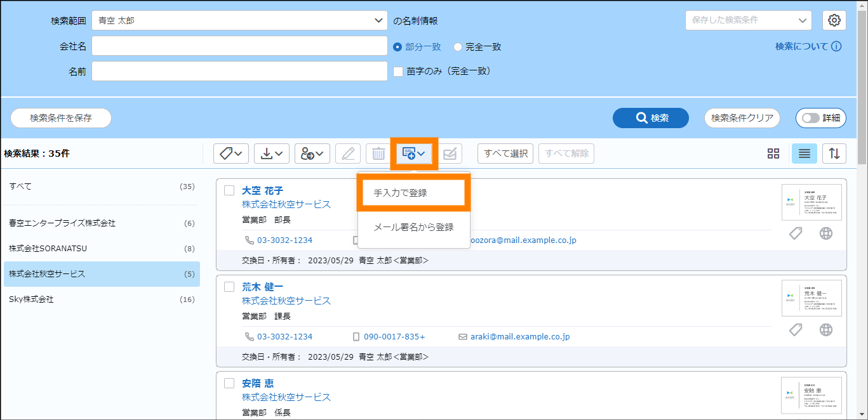This screenshot has height=420, width=868.
Task: Open the download dropdown in toolbar
Action: click(x=272, y=154)
